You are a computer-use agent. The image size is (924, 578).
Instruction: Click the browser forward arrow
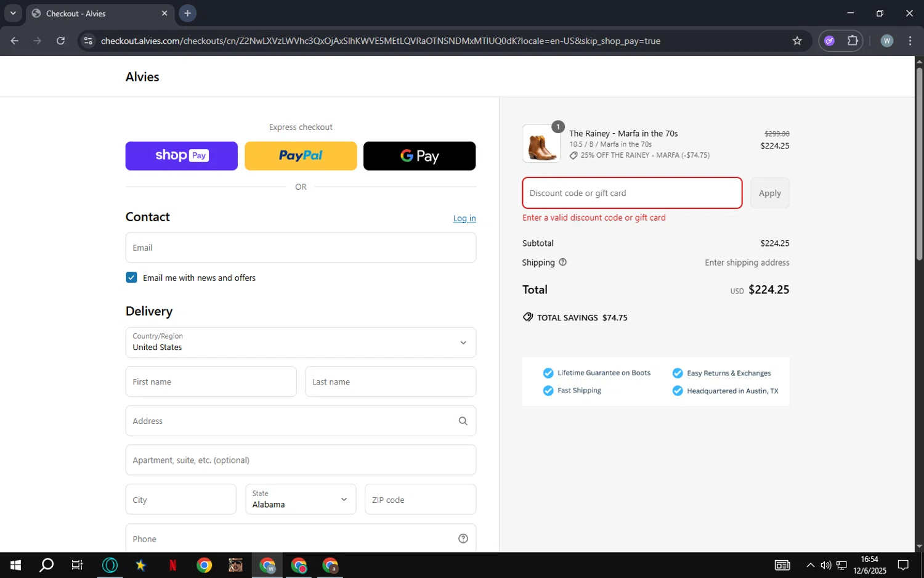point(38,41)
